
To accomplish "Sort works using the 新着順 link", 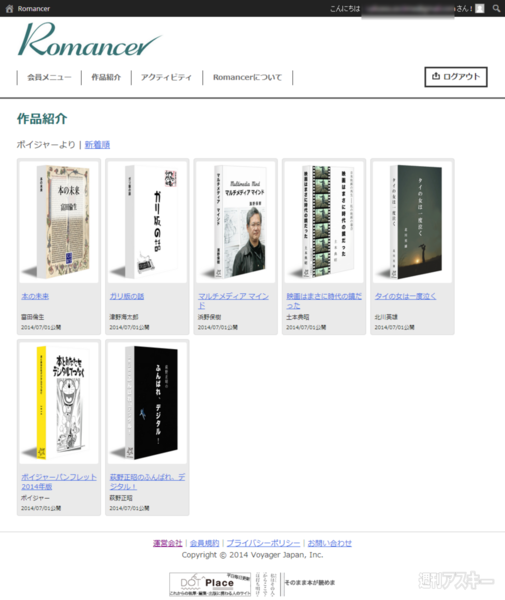I will click(x=97, y=145).
